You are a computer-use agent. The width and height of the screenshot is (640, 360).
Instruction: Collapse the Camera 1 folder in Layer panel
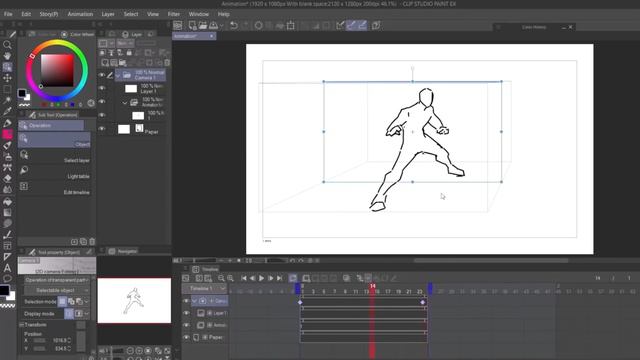pyautogui.click(x=118, y=76)
